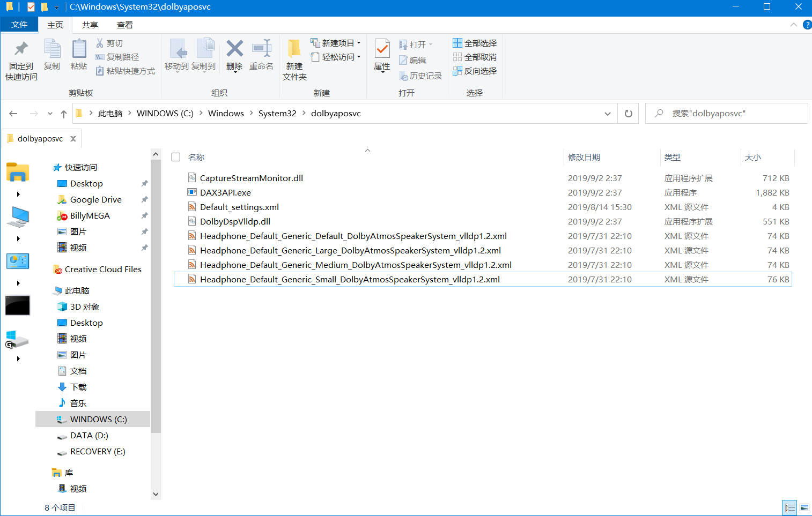Click System32 in the address breadcrumb
812x516 pixels.
277,114
